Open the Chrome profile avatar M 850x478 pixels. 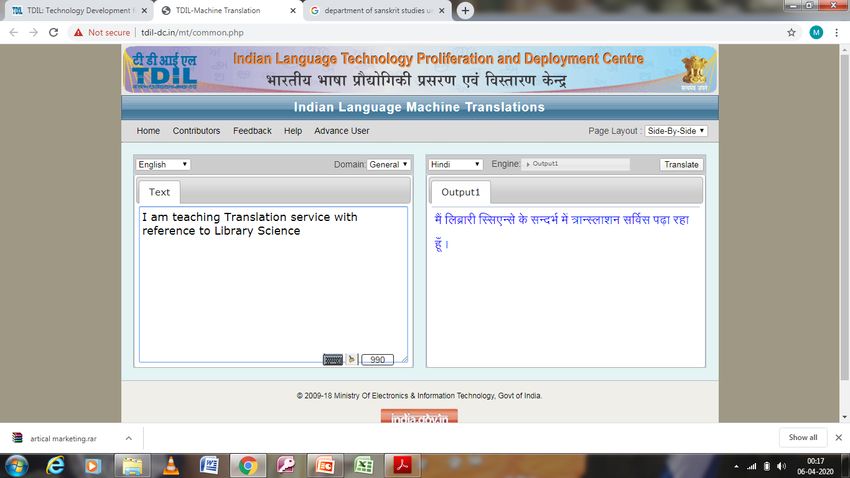pyautogui.click(x=816, y=33)
